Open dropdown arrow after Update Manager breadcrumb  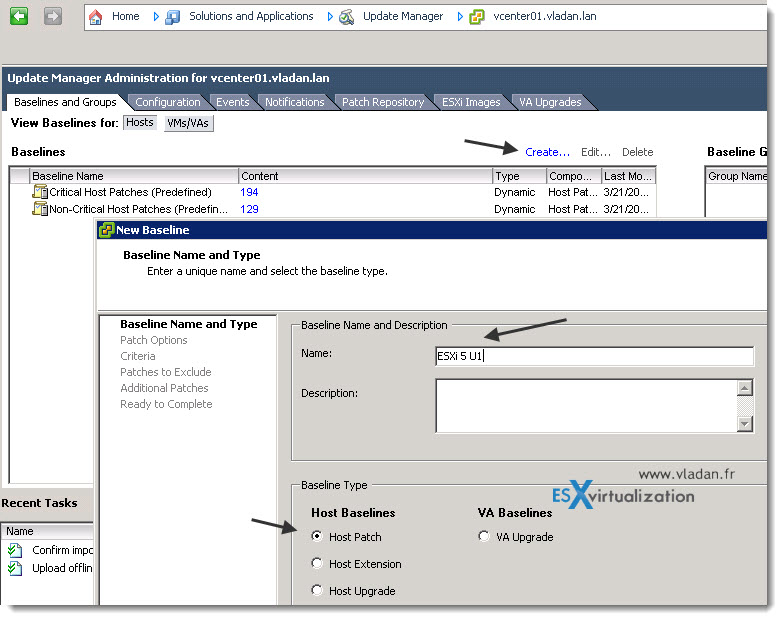click(x=460, y=16)
